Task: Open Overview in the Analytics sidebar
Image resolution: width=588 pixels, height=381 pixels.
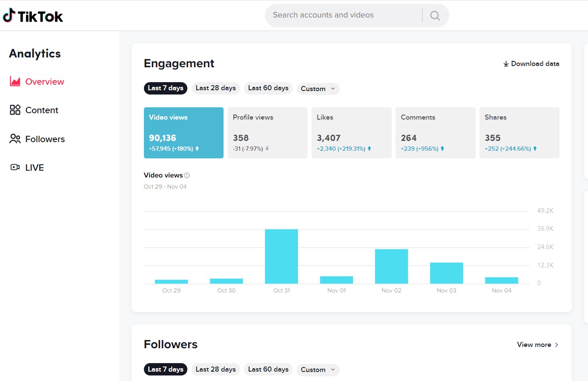Action: coord(37,81)
